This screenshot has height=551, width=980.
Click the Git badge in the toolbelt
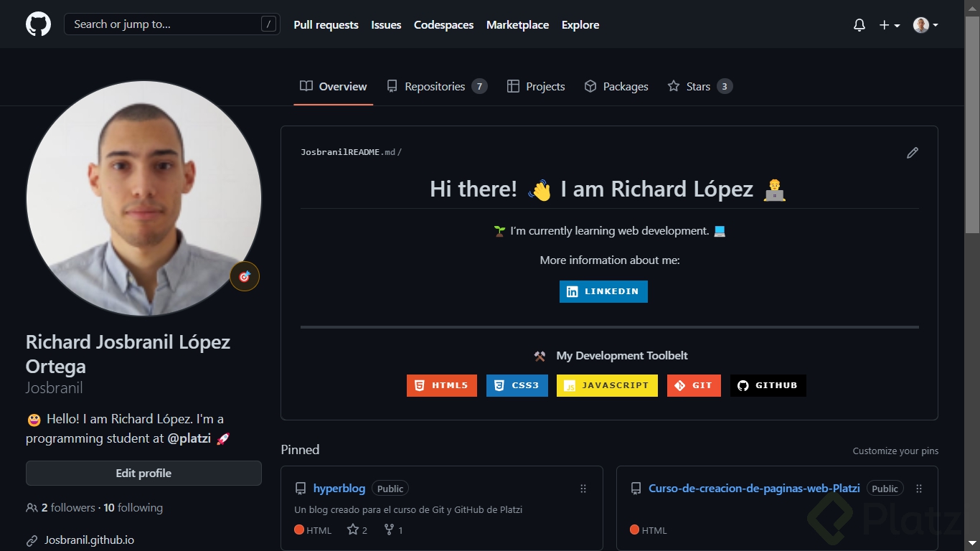pyautogui.click(x=693, y=385)
